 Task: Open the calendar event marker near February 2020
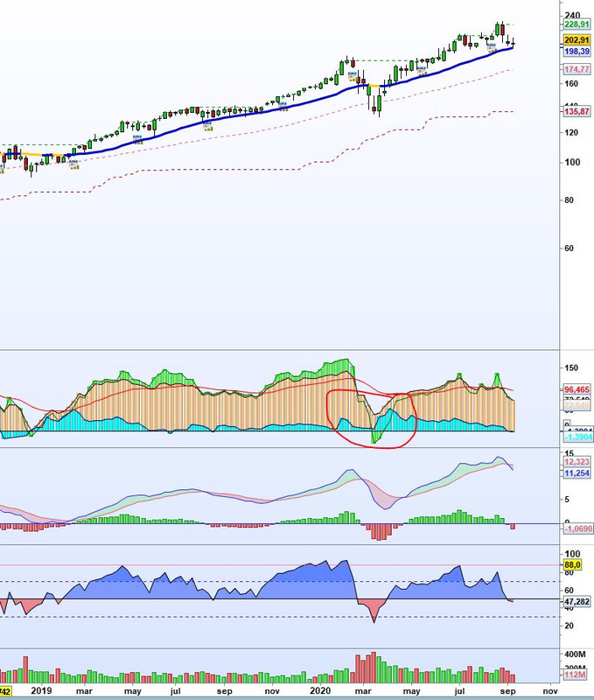coord(353,76)
